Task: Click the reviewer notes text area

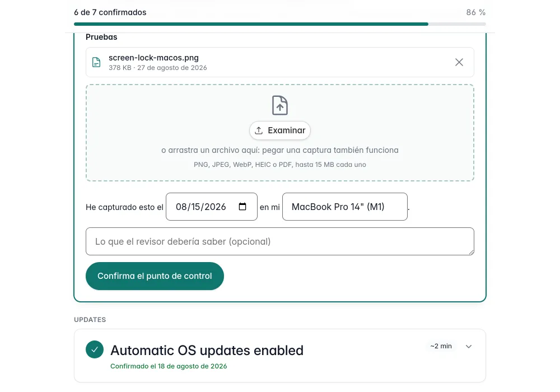Action: pos(279,241)
